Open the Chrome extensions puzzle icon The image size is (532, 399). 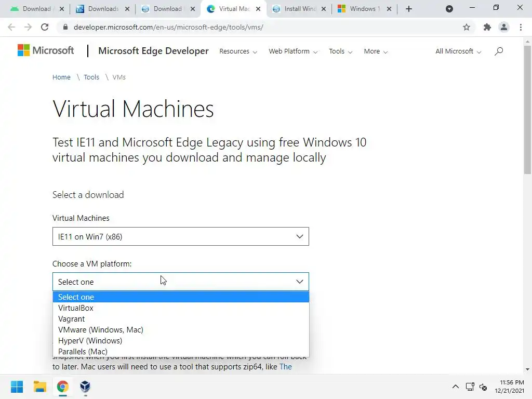point(487,27)
